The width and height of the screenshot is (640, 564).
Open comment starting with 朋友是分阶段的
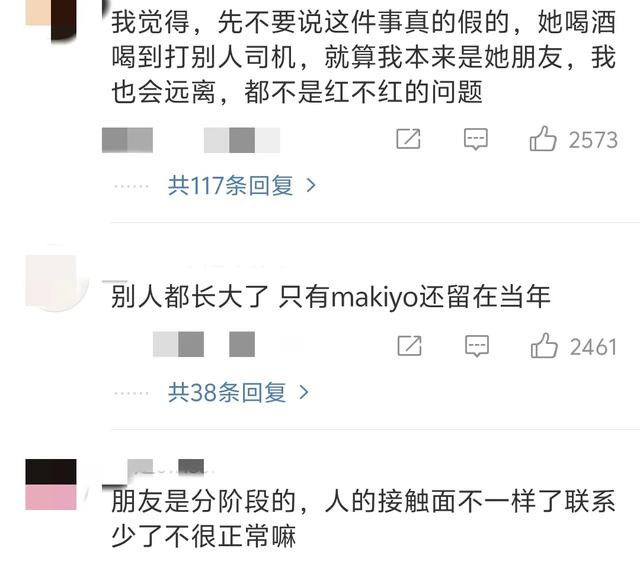pos(363,519)
